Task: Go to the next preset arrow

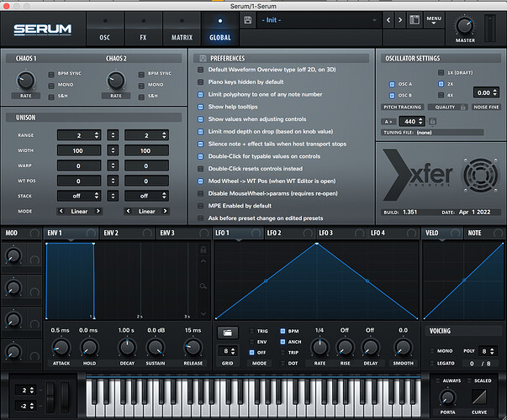Action: click(400, 20)
